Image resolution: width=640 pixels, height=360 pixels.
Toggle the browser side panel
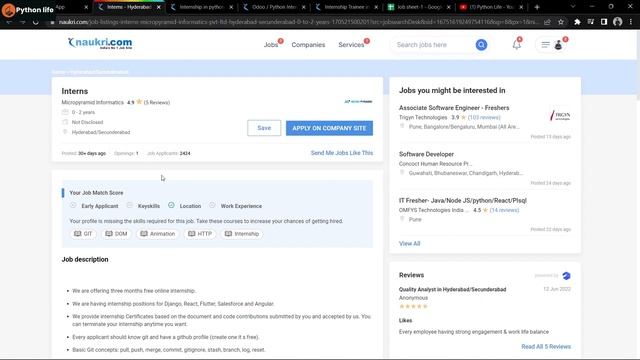click(x=604, y=22)
